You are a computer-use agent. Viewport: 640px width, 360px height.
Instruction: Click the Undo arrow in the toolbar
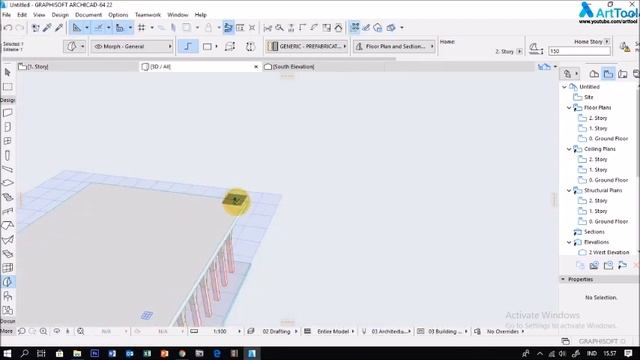pyautogui.click(x=8, y=28)
